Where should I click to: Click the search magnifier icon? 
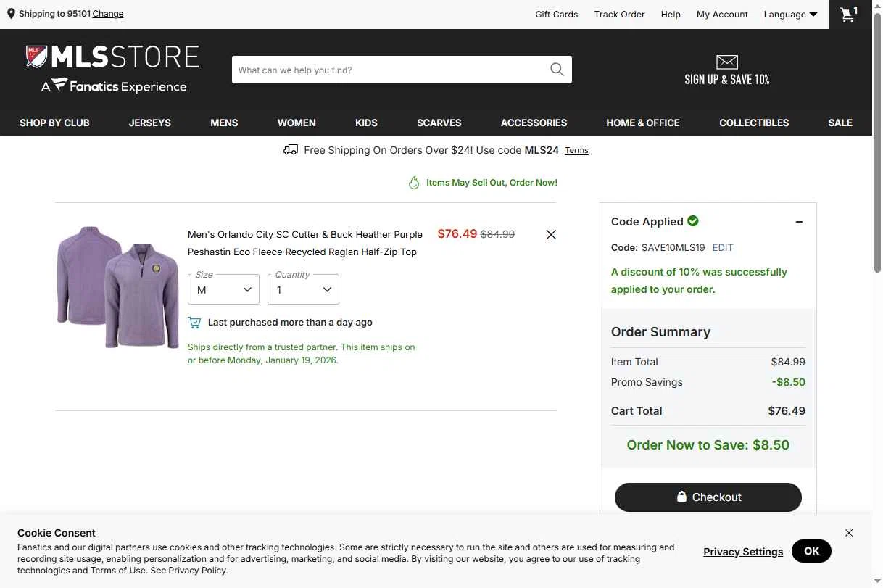coord(557,70)
